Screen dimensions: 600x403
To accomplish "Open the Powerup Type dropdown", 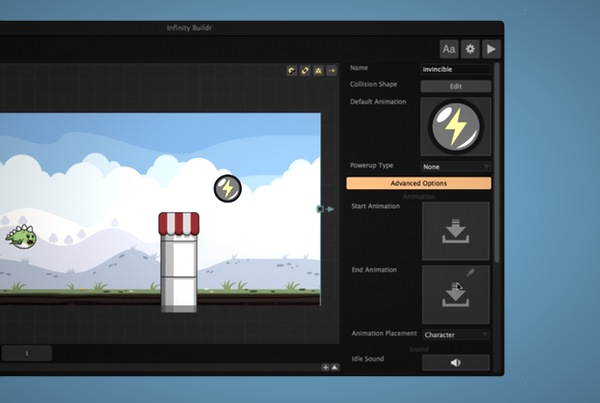I will tap(456, 167).
